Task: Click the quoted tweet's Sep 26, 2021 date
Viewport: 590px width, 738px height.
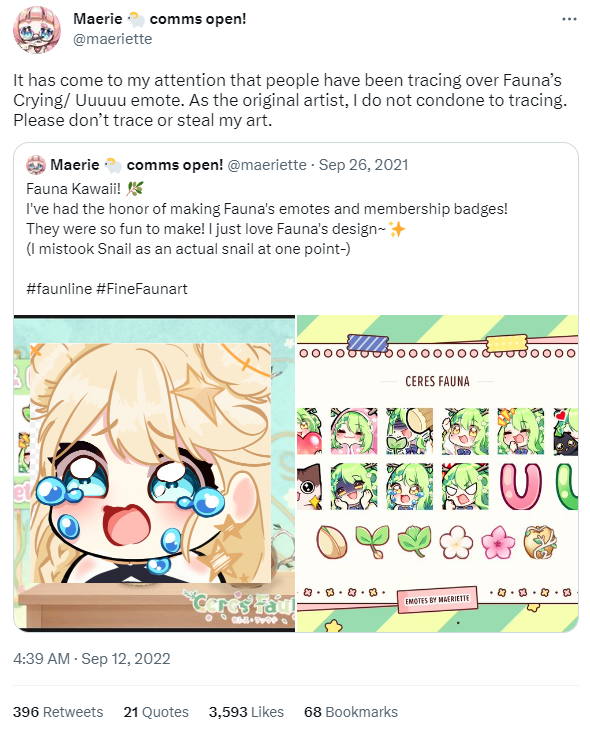Action: [363, 165]
